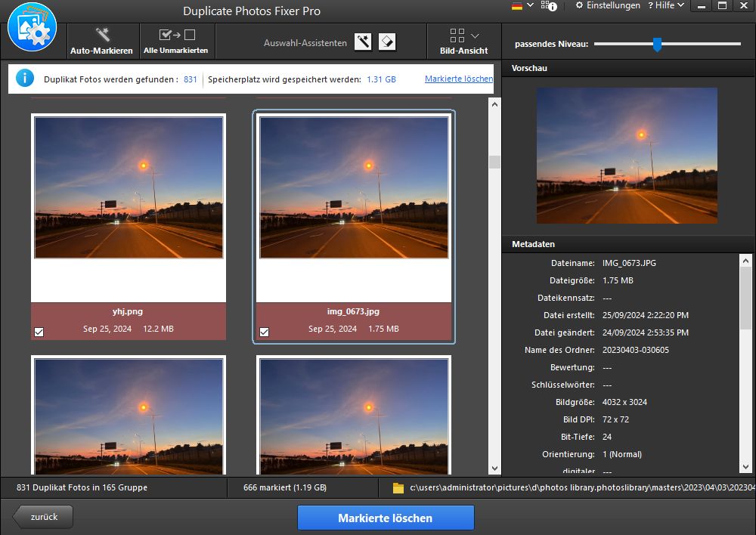Image resolution: width=756 pixels, height=535 pixels.
Task: Click the Markierte löschen blue button
Action: (386, 518)
